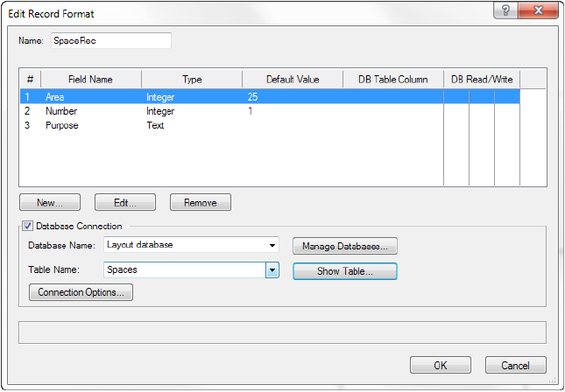Viewport: 565px width, 392px height.
Task: Remove the selected field
Action: [x=200, y=202]
